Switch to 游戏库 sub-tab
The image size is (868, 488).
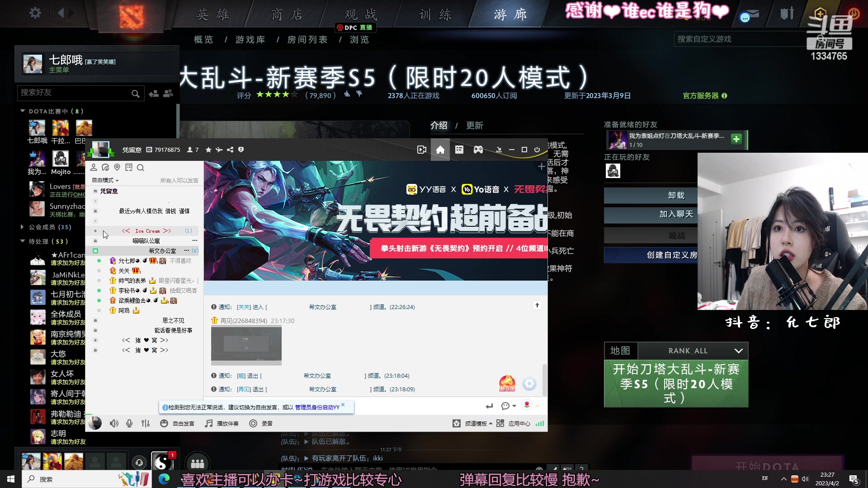click(x=250, y=40)
